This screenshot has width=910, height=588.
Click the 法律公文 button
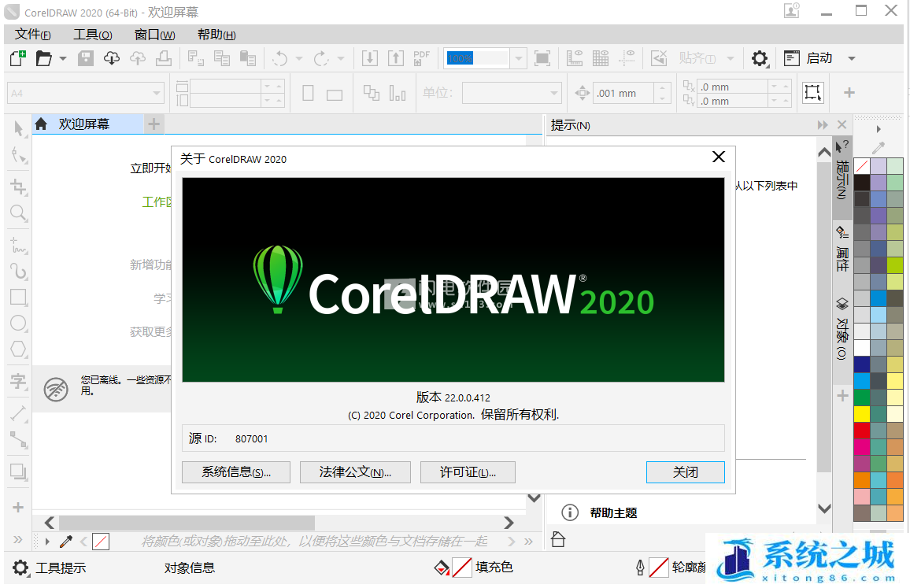point(355,472)
